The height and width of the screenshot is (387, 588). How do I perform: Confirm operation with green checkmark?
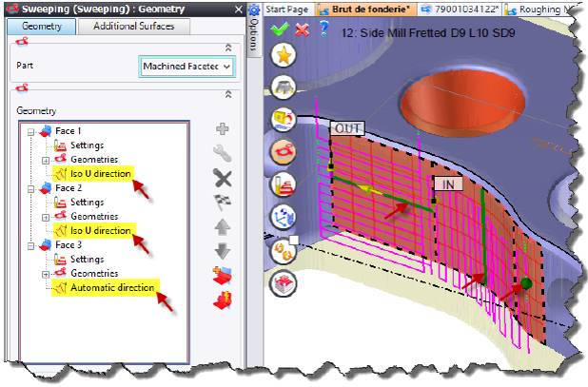click(279, 29)
